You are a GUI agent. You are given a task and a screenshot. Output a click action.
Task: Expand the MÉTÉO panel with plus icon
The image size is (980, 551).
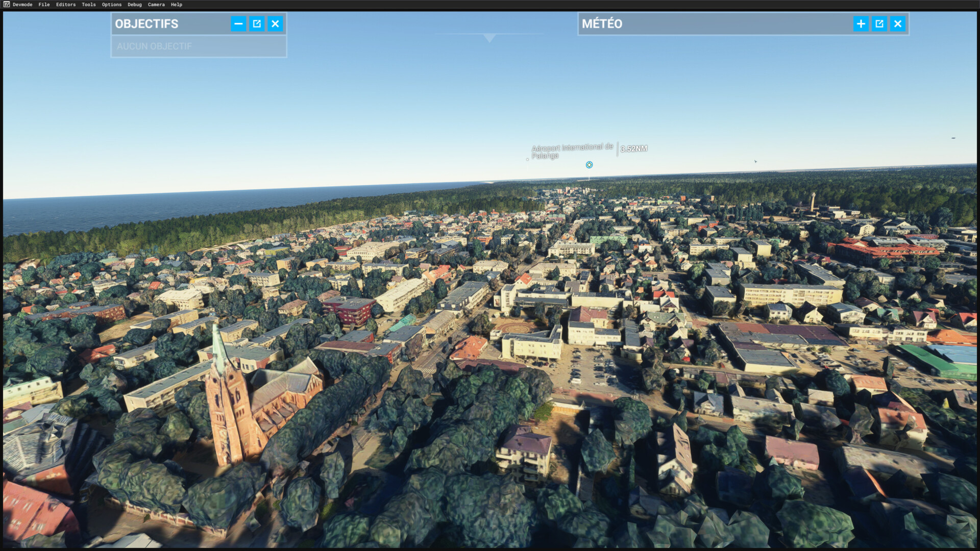[861, 24]
